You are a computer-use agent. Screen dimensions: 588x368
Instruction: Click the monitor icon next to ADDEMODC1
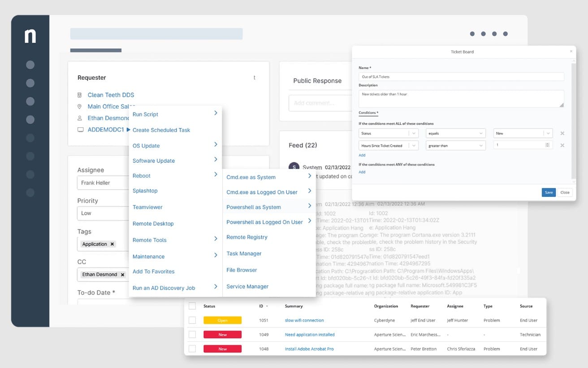tap(80, 130)
